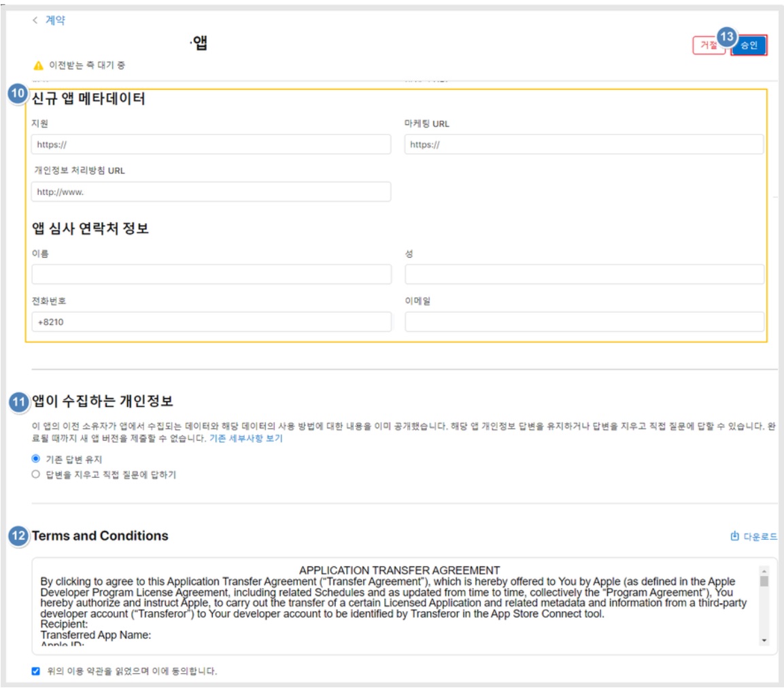Go back to 계약 page

[55, 20]
